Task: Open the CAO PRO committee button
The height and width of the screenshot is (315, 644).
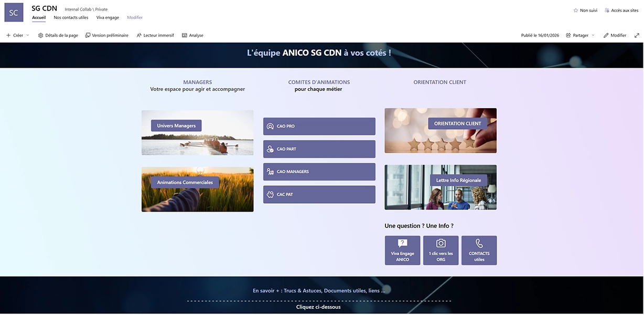Action: coord(319,127)
